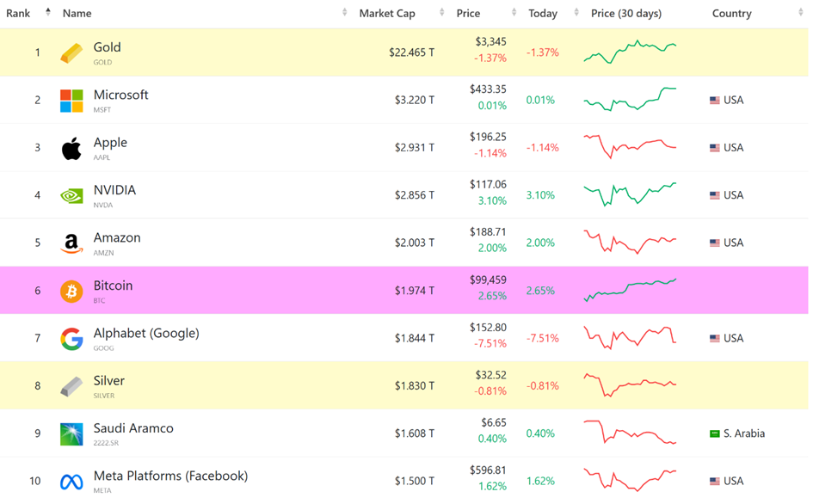
Task: Click the Saudi Arabia flag
Action: point(714,433)
